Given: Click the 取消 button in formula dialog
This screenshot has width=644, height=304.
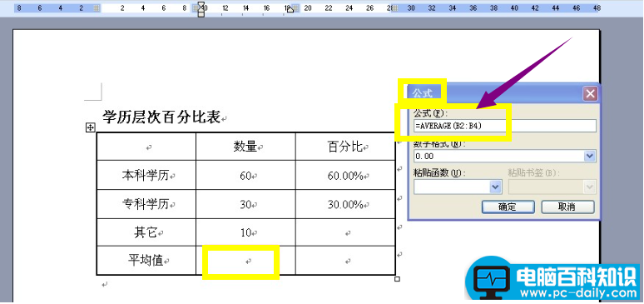Looking at the screenshot, I should pos(567,207).
